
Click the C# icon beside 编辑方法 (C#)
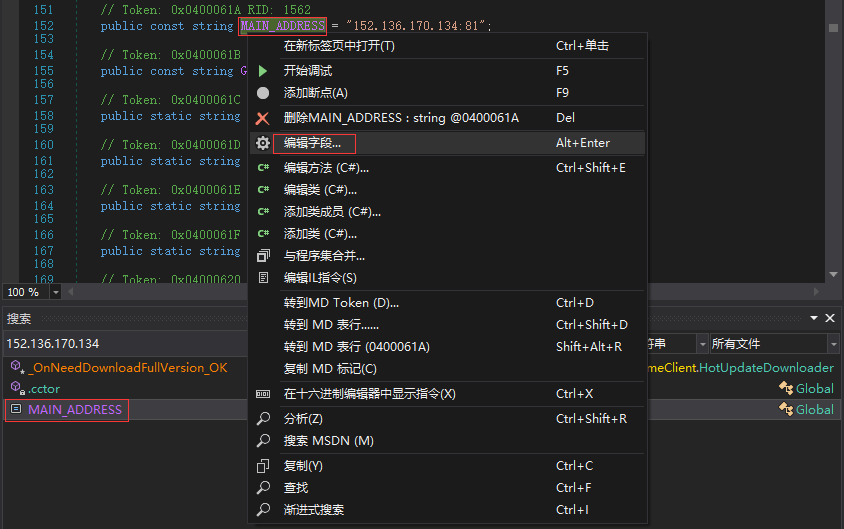coord(263,168)
